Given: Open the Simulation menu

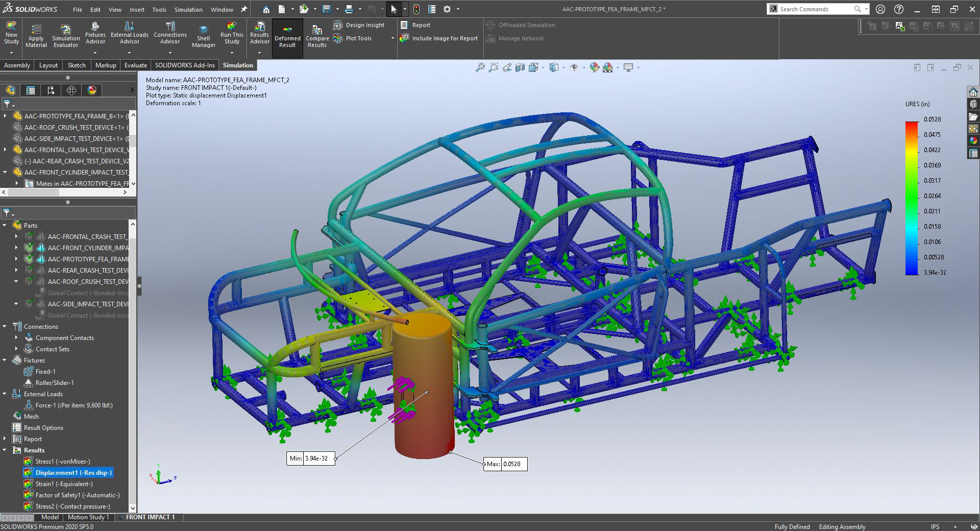Looking at the screenshot, I should (188, 9).
